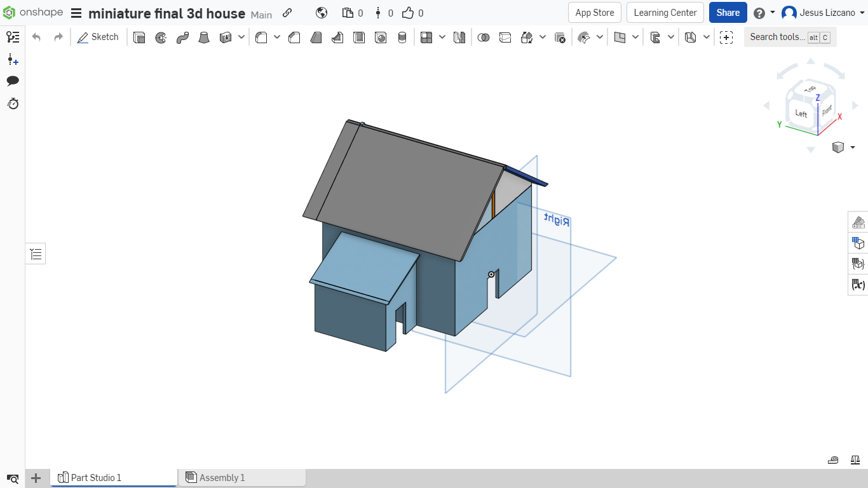Expand the Fillet tool dropdown arrow

[x=277, y=37]
